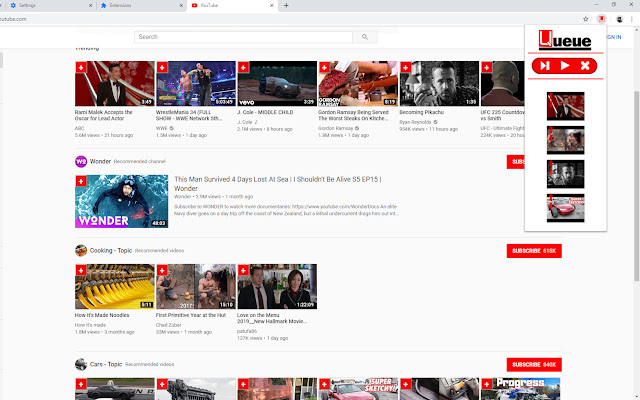Open Chrome's three-dot menu

coord(629,19)
